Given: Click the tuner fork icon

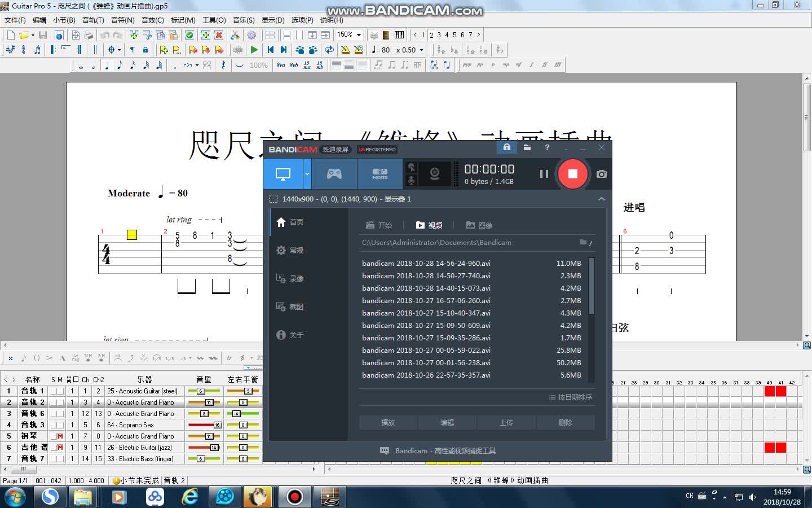Looking at the screenshot, I should [x=235, y=35].
